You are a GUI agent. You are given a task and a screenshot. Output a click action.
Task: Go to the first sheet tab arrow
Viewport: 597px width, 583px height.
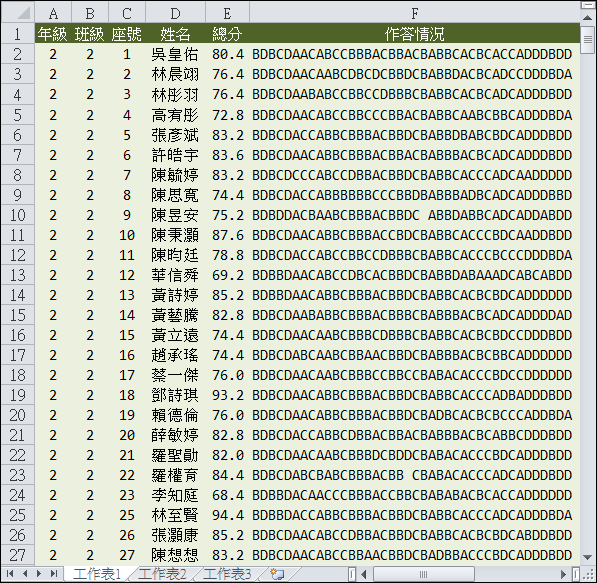point(10,573)
